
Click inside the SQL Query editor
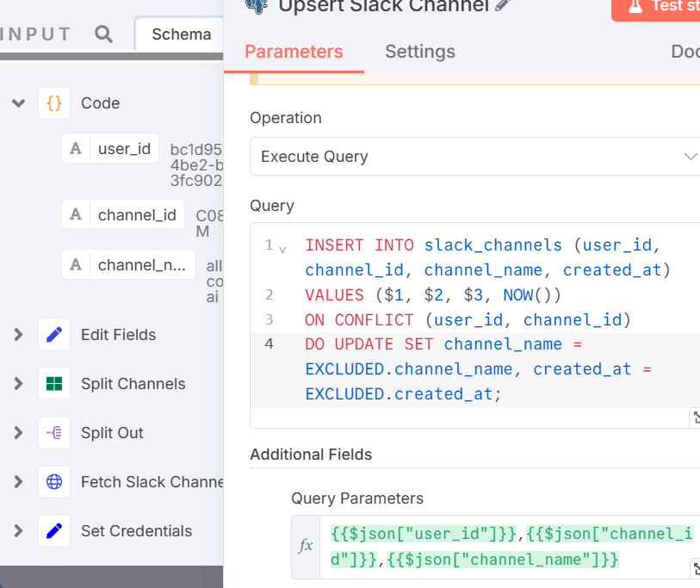(x=474, y=325)
